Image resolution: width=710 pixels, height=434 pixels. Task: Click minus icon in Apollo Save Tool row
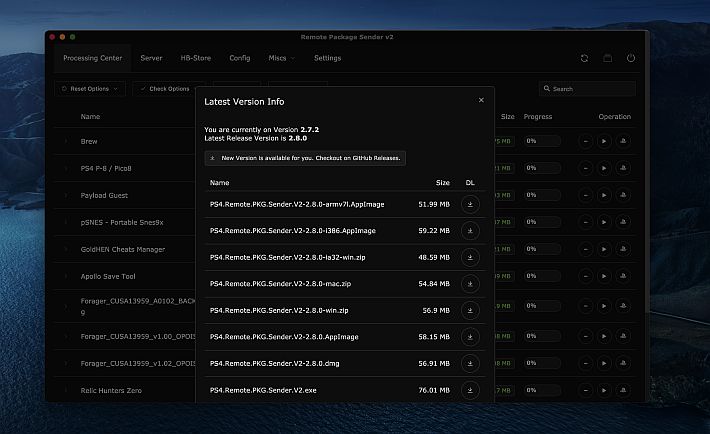pos(586,276)
